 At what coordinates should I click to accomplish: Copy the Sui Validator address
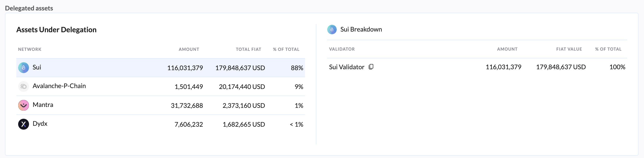(x=371, y=67)
